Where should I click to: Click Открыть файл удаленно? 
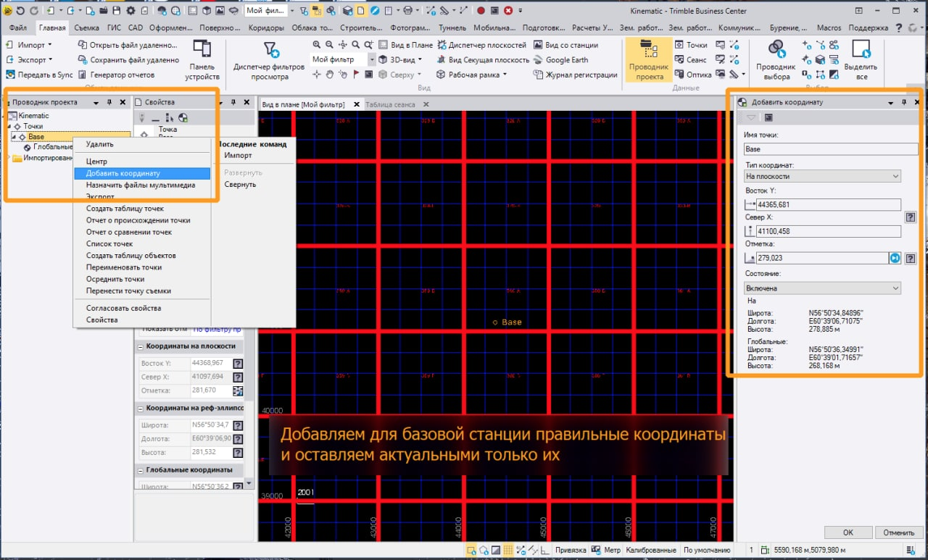pyautogui.click(x=128, y=45)
